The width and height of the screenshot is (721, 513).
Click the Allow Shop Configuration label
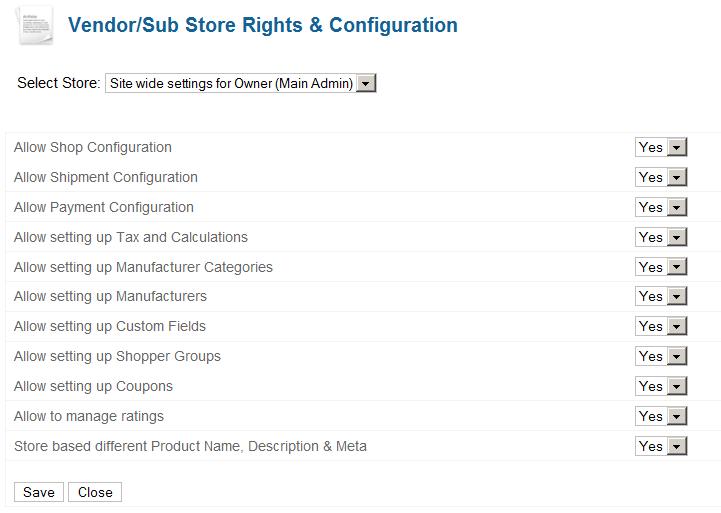pos(93,148)
